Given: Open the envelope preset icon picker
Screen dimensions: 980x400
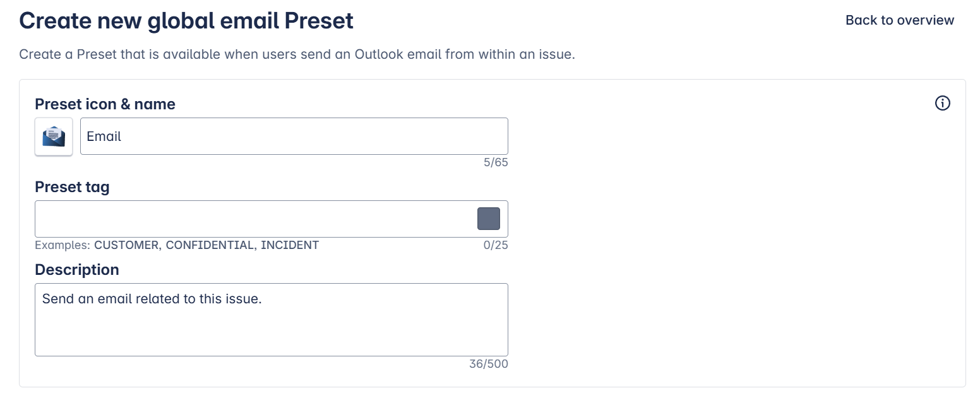Looking at the screenshot, I should coord(54,136).
